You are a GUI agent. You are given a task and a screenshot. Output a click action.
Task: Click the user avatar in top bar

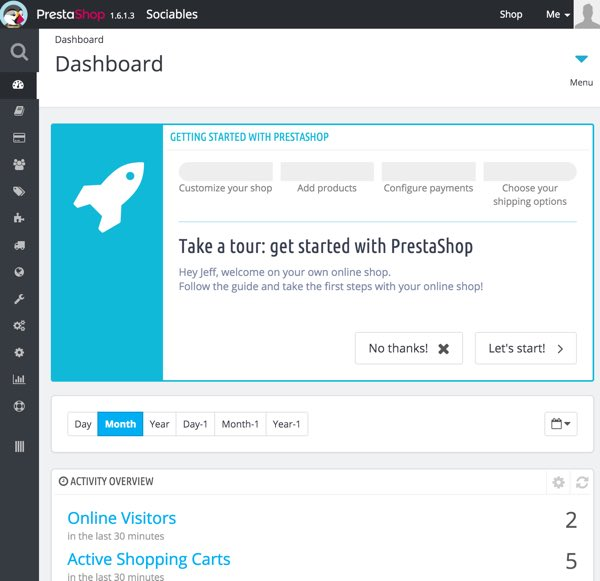(587, 14)
